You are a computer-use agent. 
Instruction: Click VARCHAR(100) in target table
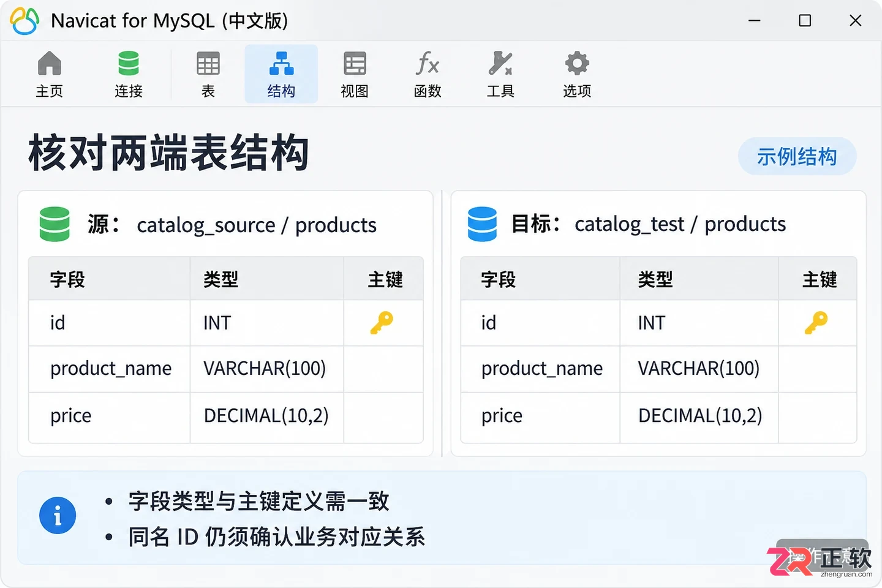(x=699, y=369)
